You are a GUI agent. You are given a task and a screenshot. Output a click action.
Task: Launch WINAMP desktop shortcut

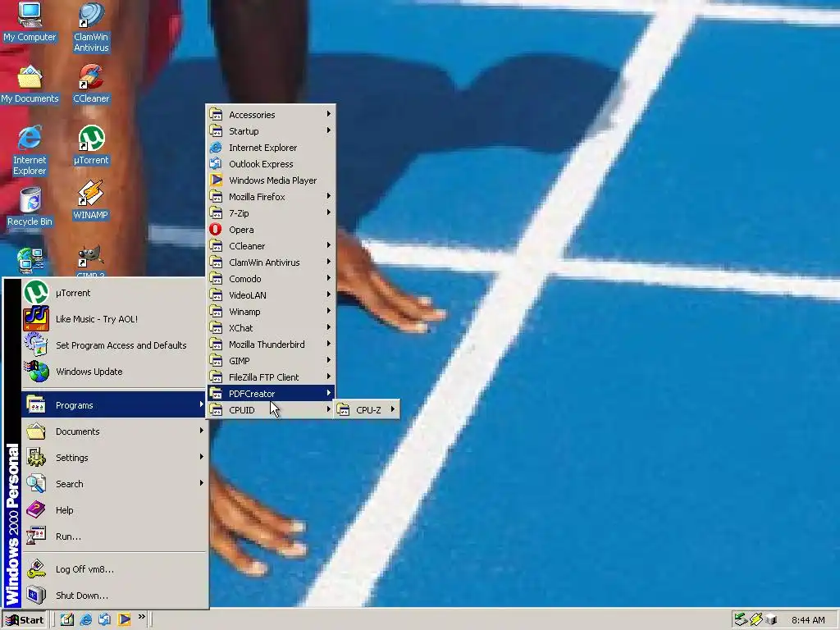pyautogui.click(x=90, y=200)
